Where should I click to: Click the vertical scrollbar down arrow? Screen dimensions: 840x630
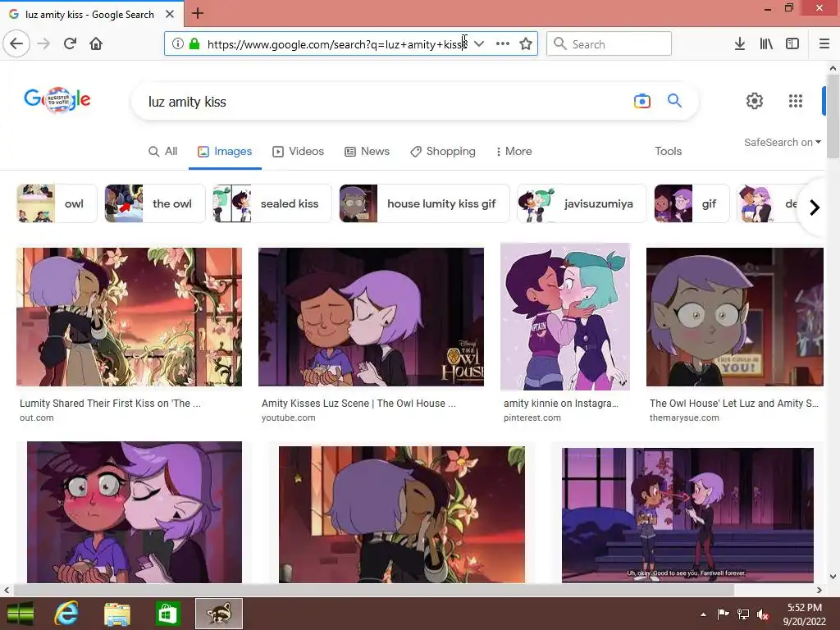pos(833,577)
